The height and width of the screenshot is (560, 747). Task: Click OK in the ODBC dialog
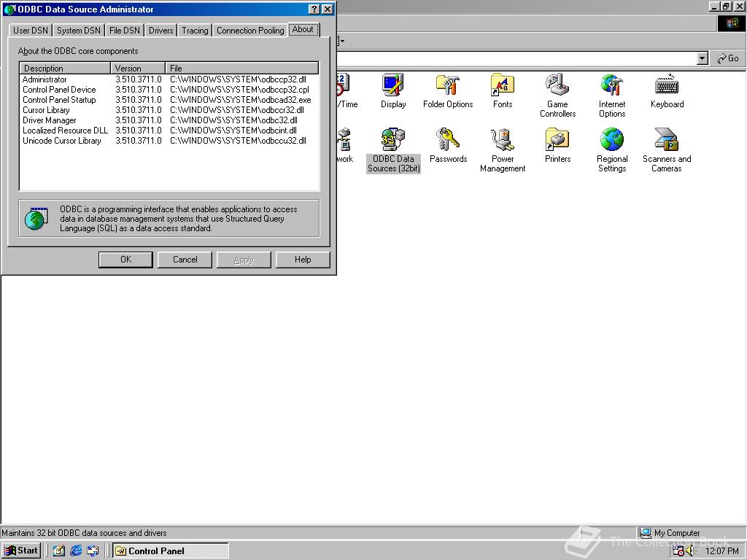coord(125,260)
